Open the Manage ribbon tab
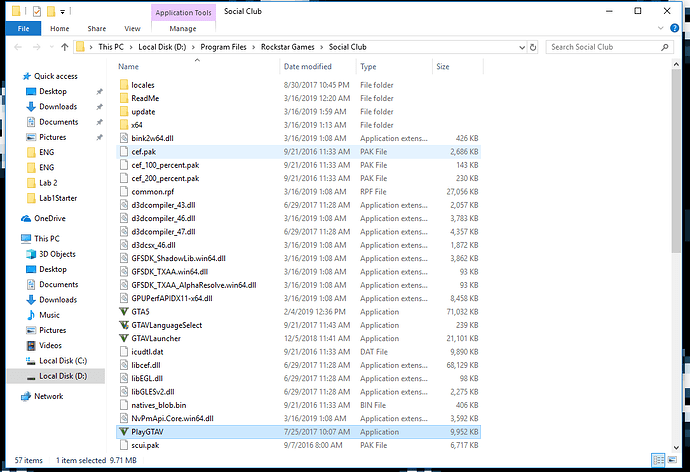The width and height of the screenshot is (690, 472). 183,29
